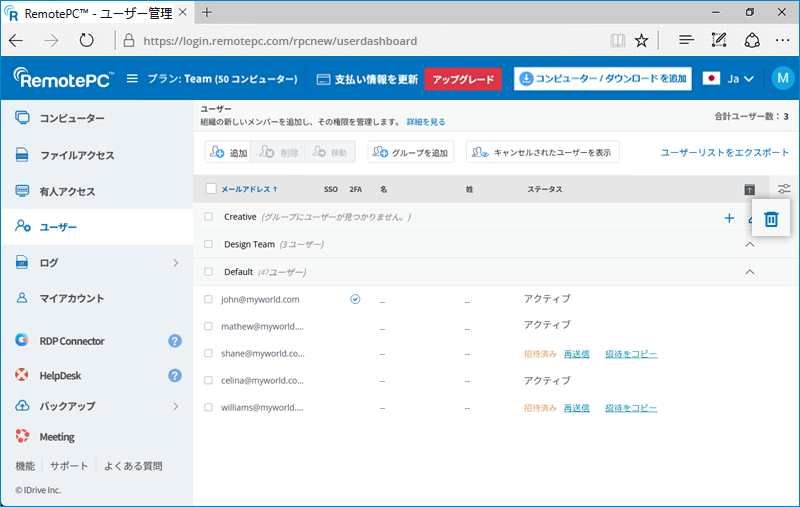The width and height of the screenshot is (800, 507).
Task: Open RDP Connector help question mark
Action: coord(175,341)
